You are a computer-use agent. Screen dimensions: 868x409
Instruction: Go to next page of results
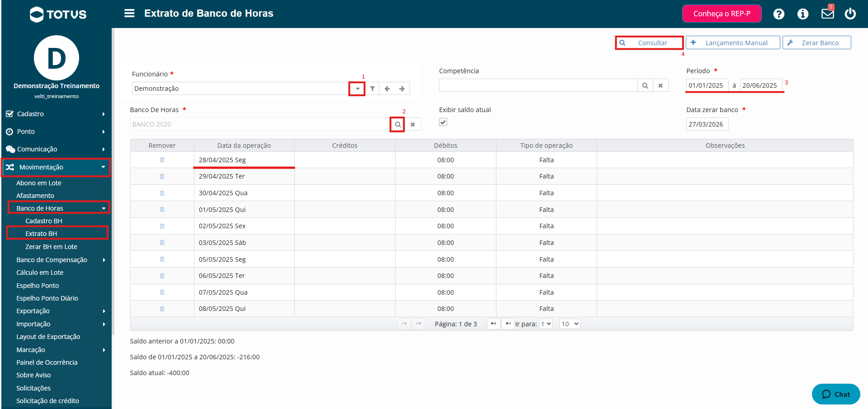493,324
